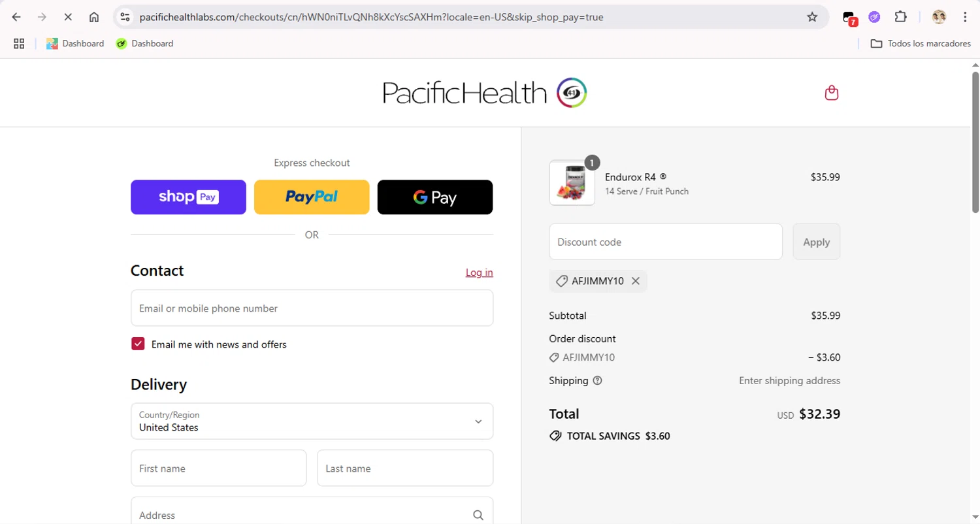Click the Log in link

point(479,272)
